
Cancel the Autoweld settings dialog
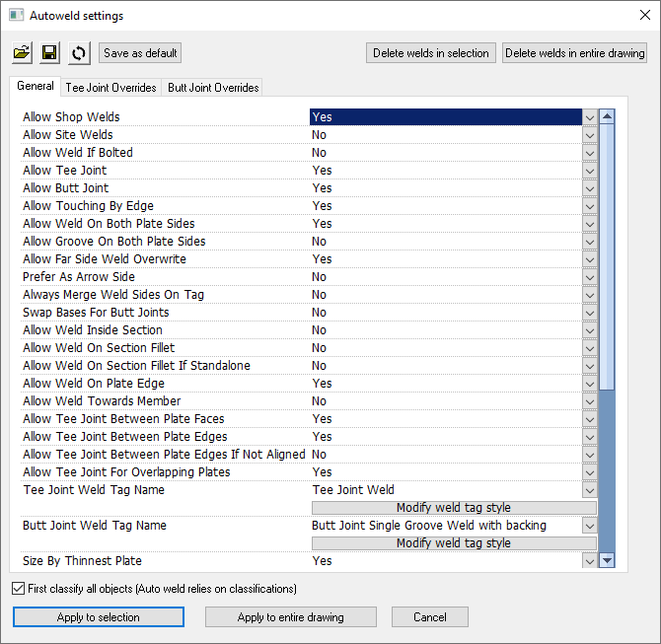430,617
